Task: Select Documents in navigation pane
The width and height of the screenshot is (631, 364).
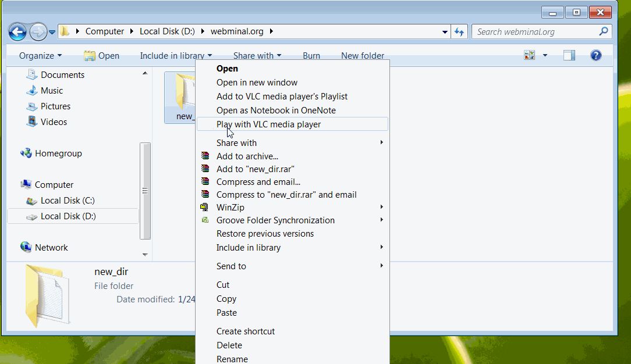Action: [55, 75]
